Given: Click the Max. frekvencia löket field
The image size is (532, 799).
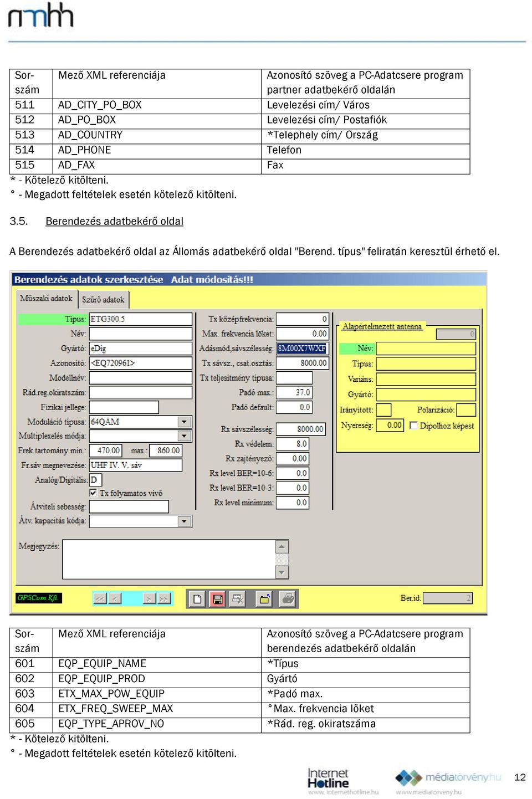Looking at the screenshot, I should (303, 334).
